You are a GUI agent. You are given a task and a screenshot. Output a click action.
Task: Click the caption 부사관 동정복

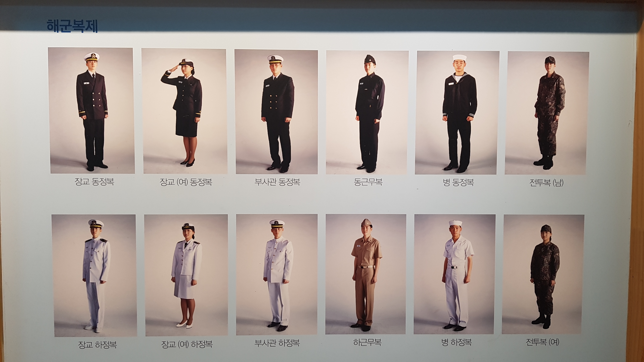pos(277,182)
